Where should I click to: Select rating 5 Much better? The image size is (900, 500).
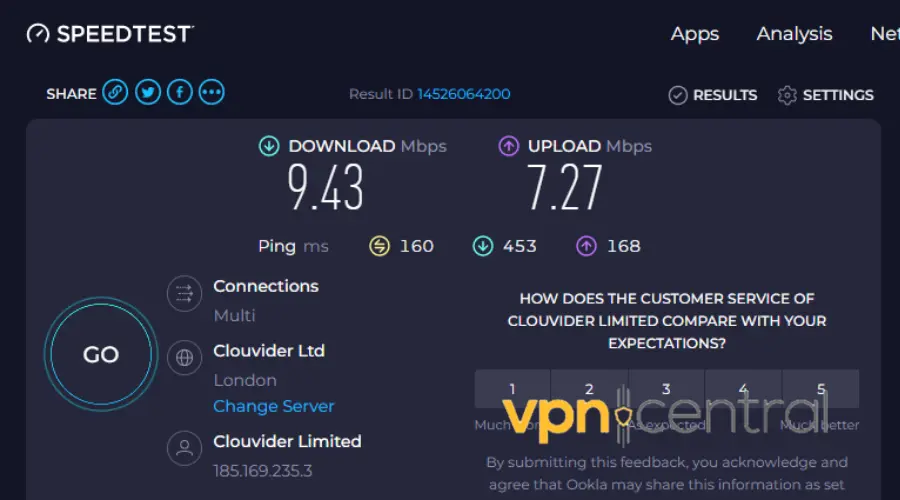(821, 389)
